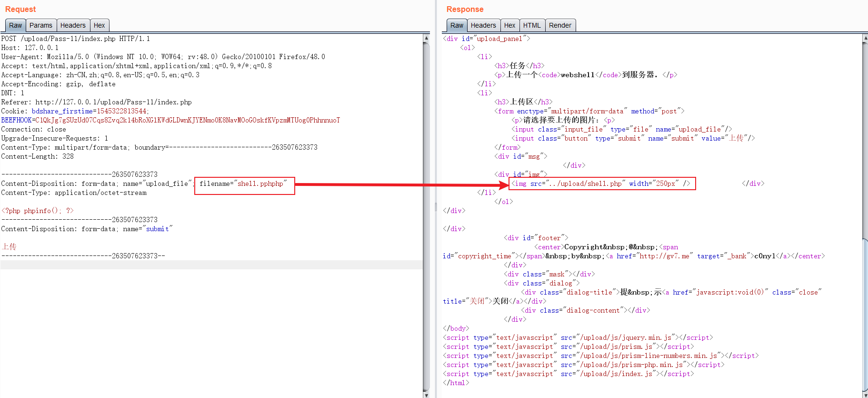Click the name="submit" form-data line

(x=87, y=229)
